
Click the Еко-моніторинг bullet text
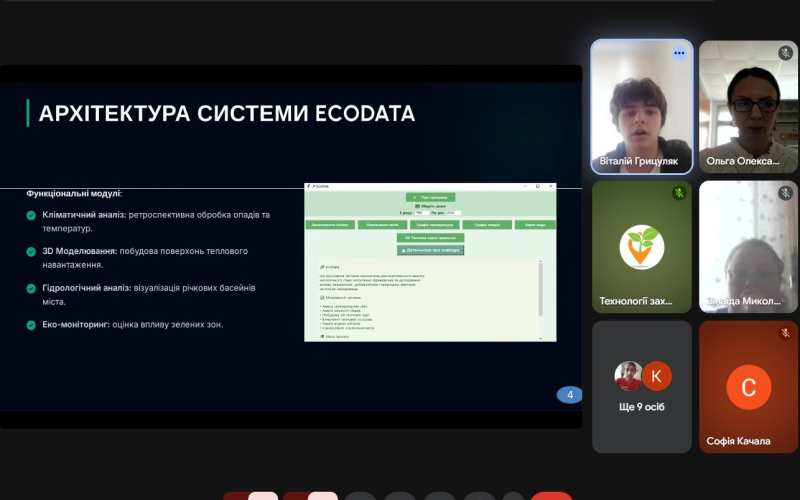133,324
